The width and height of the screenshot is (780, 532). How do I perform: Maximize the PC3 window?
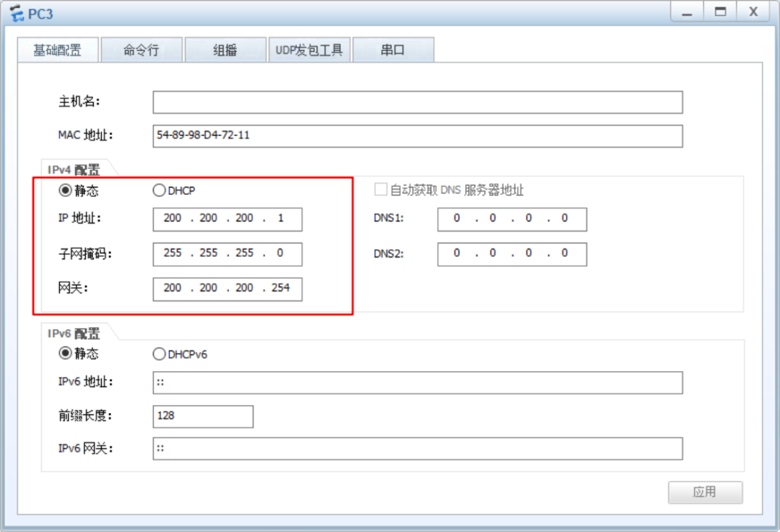tap(720, 12)
